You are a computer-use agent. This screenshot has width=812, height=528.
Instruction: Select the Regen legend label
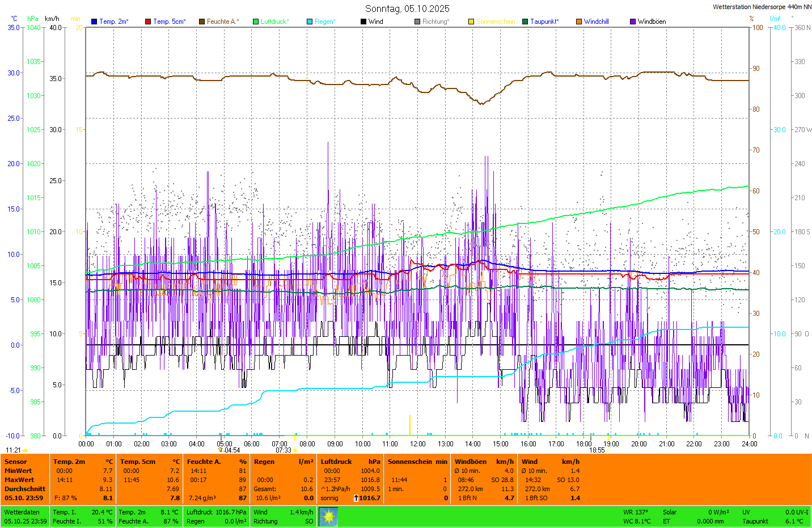(x=325, y=22)
